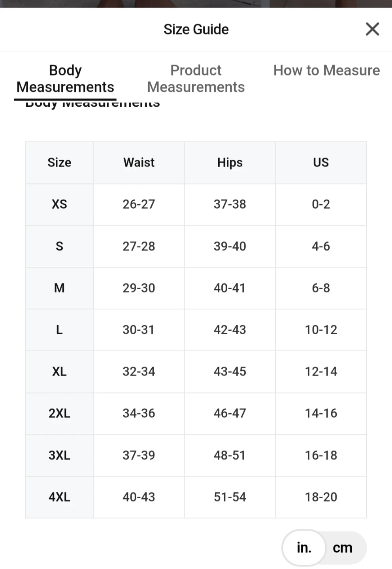Click the hips value 48-51
The width and height of the screenshot is (392, 569).
click(x=230, y=455)
